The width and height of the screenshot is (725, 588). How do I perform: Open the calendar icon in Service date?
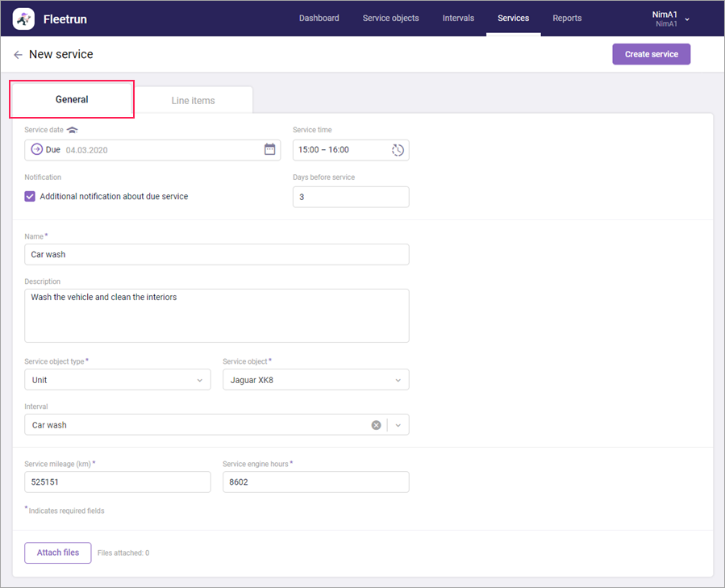(269, 149)
